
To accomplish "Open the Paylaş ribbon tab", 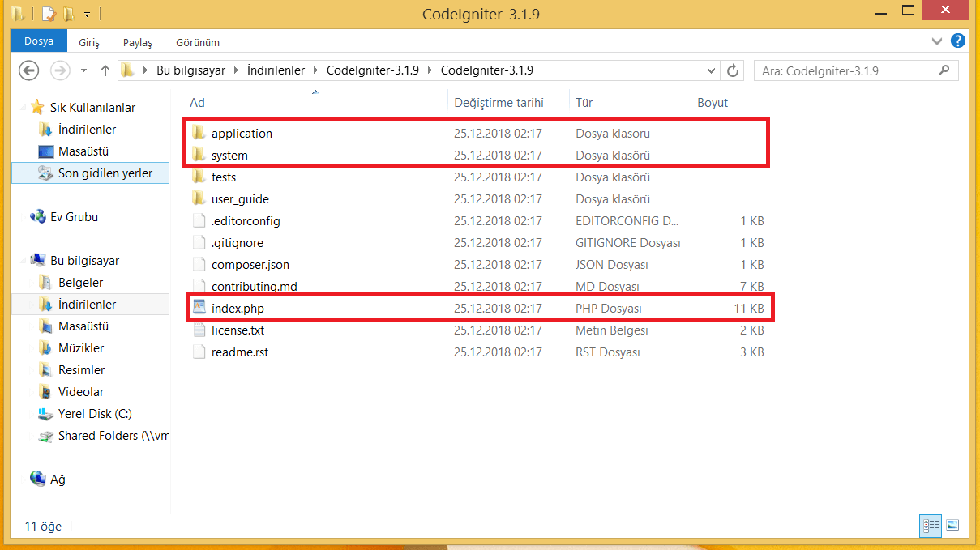I will 138,42.
